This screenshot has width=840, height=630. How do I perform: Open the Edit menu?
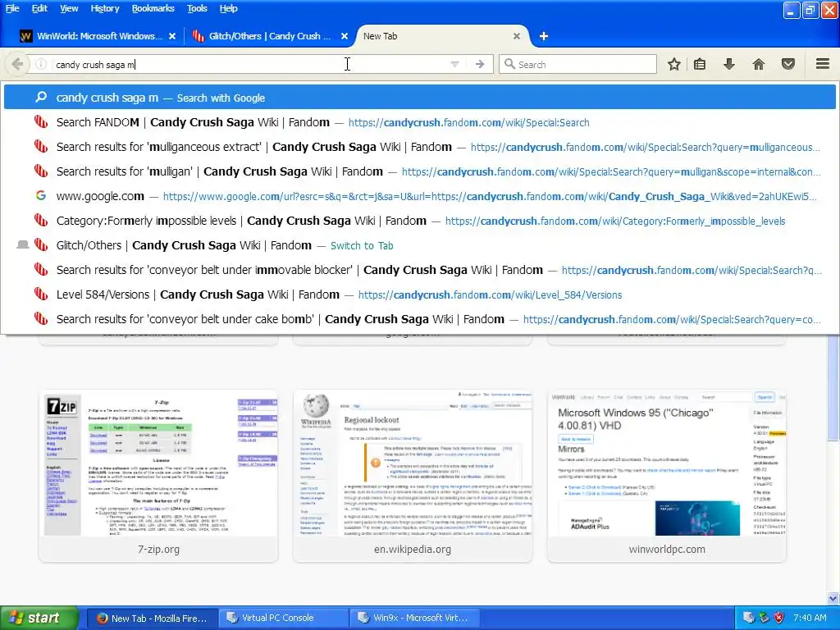click(x=39, y=8)
